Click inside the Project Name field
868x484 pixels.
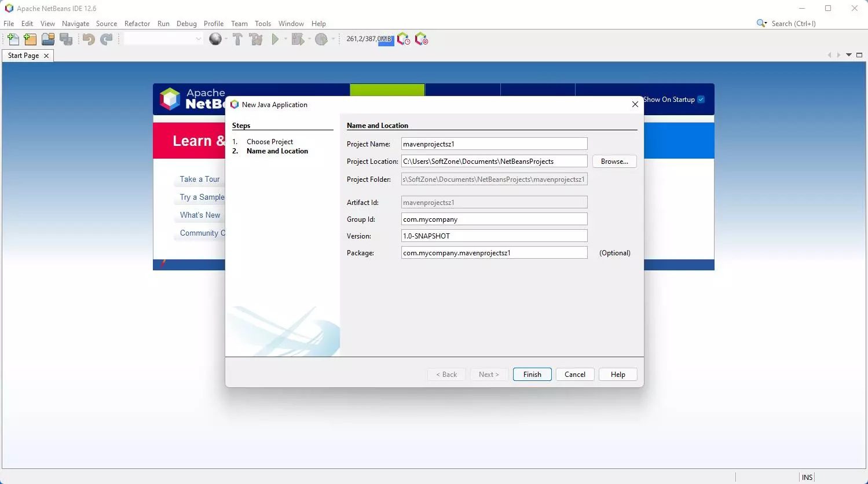[493, 143]
